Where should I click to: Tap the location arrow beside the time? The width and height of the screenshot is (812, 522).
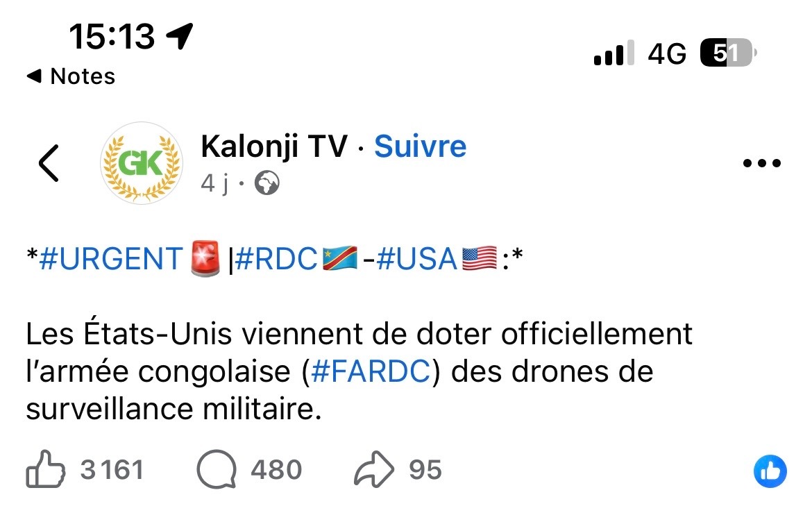click(x=180, y=35)
